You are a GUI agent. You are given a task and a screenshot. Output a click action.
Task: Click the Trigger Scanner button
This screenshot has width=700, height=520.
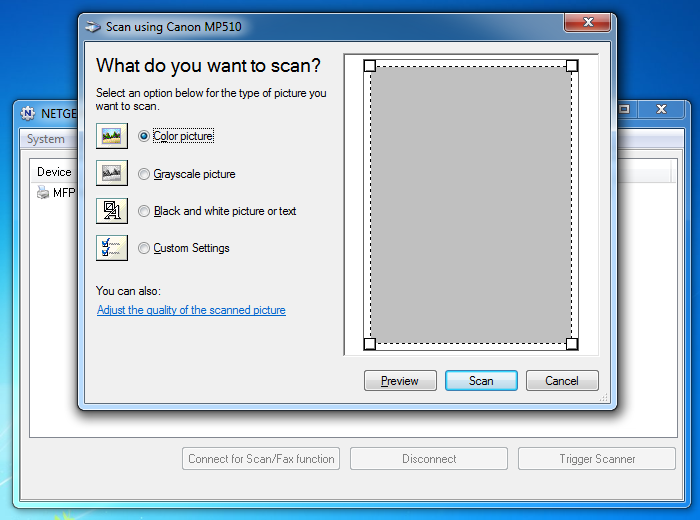(x=596, y=459)
